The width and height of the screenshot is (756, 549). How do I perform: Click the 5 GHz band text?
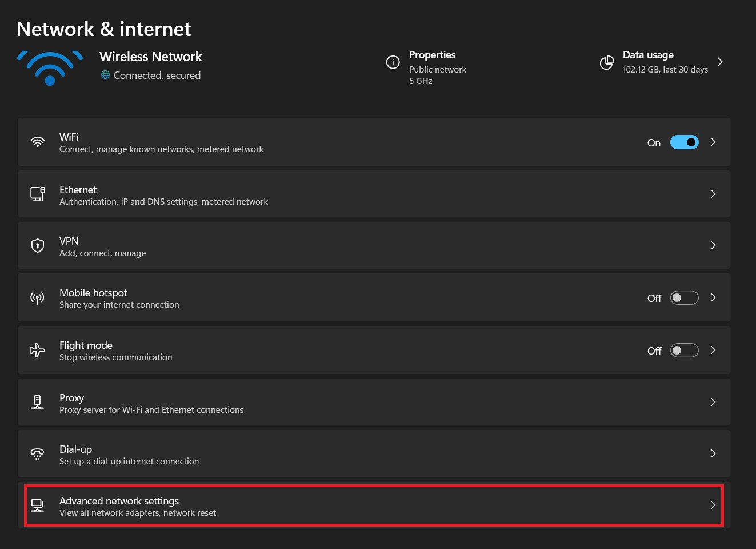tap(421, 81)
